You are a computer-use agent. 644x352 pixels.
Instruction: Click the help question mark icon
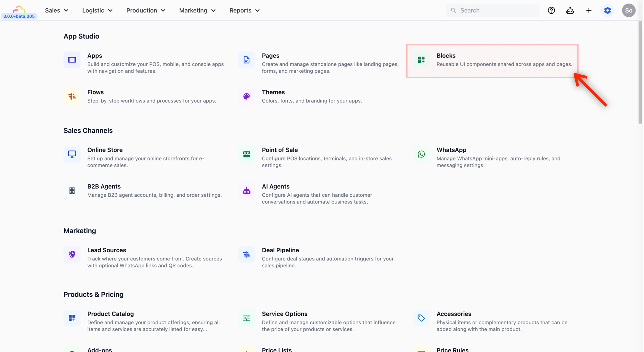[x=551, y=10]
